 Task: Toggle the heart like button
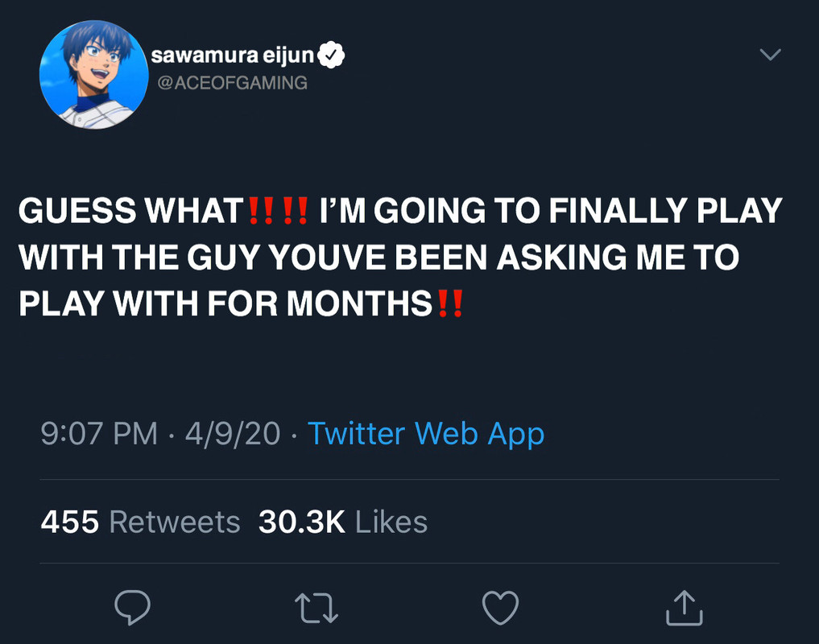click(500, 608)
